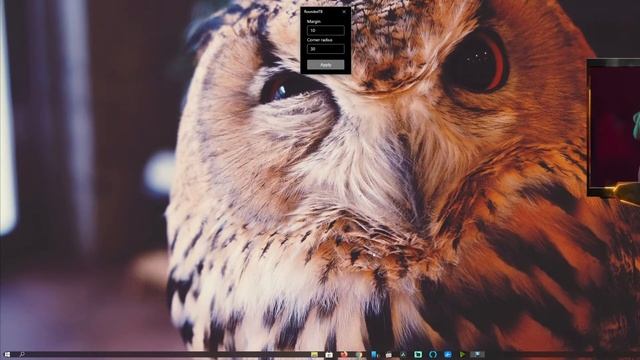Viewport: 640px width, 360px height.
Task: Launch the orange Firefox taskbar icon
Action: coord(344,355)
